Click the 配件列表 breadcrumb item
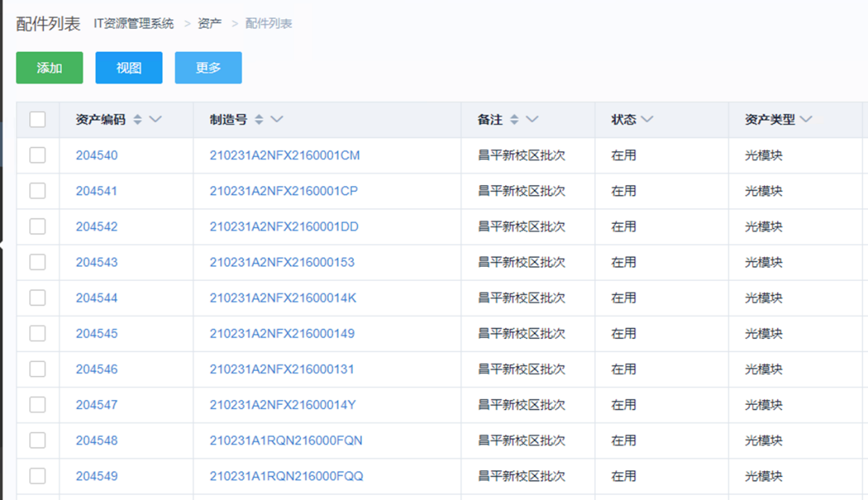The image size is (868, 500). coord(269,24)
